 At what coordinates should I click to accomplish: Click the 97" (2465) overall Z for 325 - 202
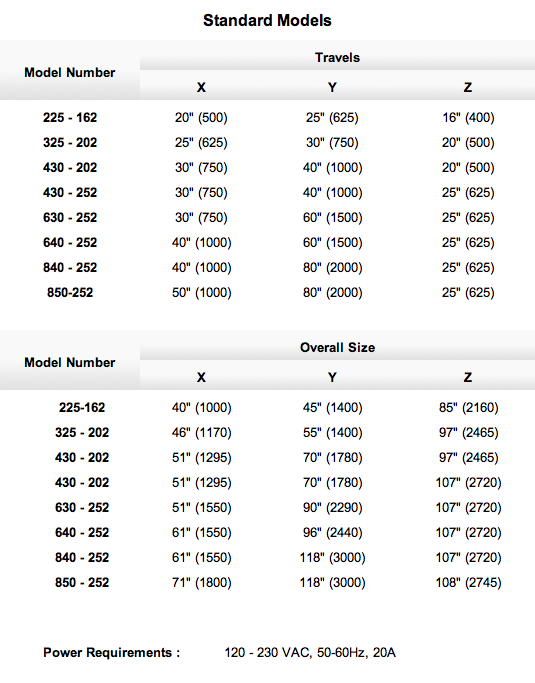(468, 433)
